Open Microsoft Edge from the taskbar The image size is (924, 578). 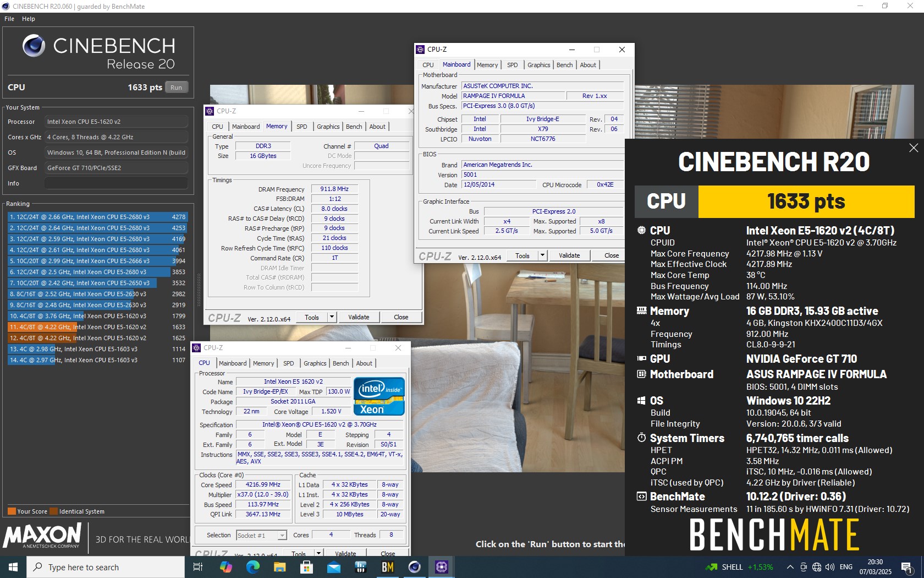coord(252,567)
